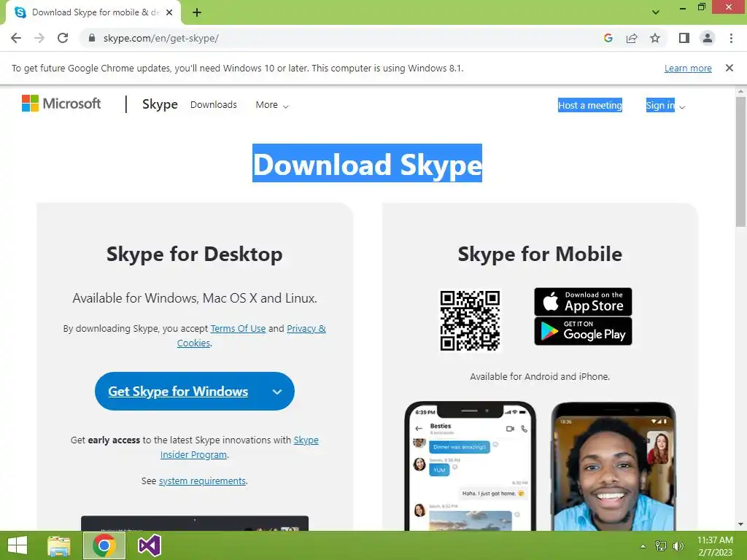Click the browser forward arrow
Image resolution: width=747 pixels, height=560 pixels.
[39, 38]
